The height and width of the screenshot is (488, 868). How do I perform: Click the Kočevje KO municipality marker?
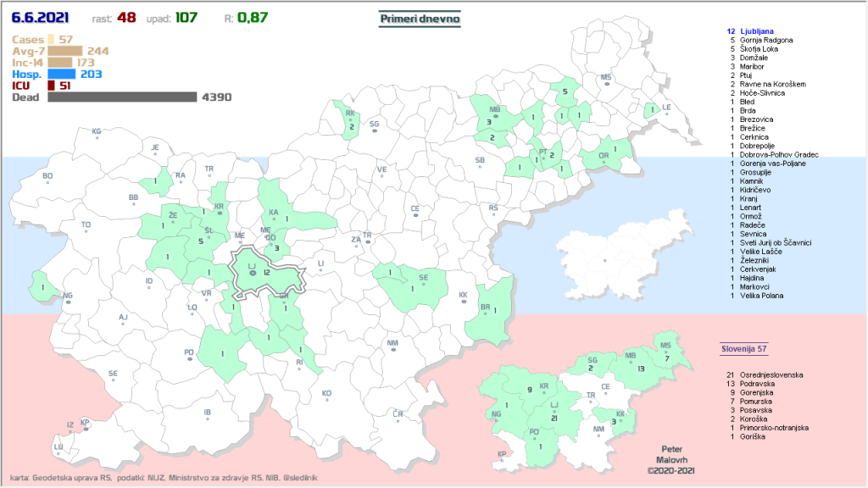(x=326, y=396)
